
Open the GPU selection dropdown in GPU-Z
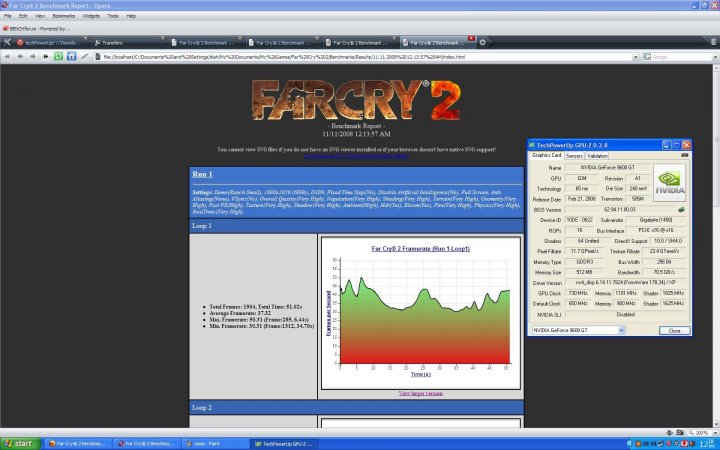621,330
